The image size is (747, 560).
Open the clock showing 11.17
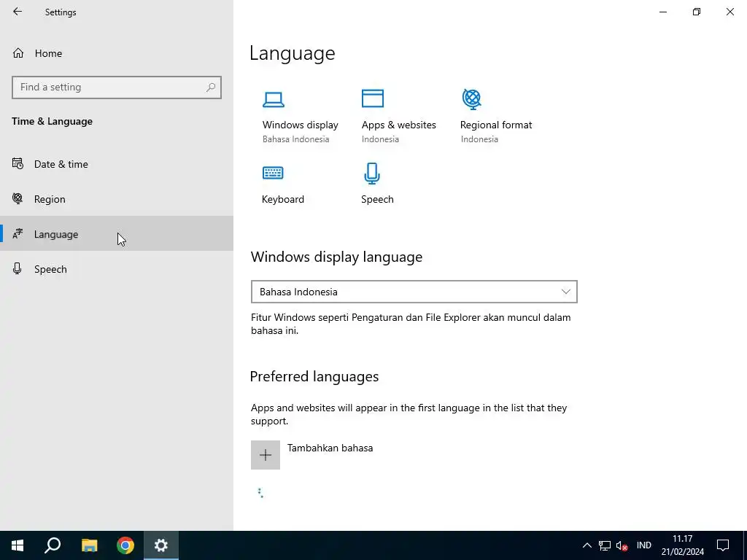coord(682,545)
